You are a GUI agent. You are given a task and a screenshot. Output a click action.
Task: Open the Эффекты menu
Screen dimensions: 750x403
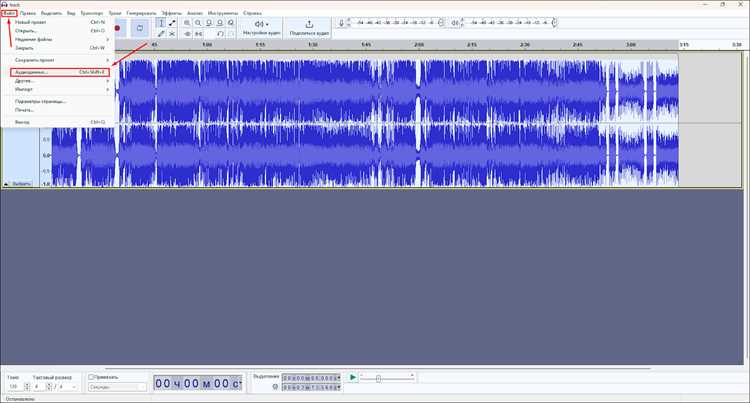171,13
